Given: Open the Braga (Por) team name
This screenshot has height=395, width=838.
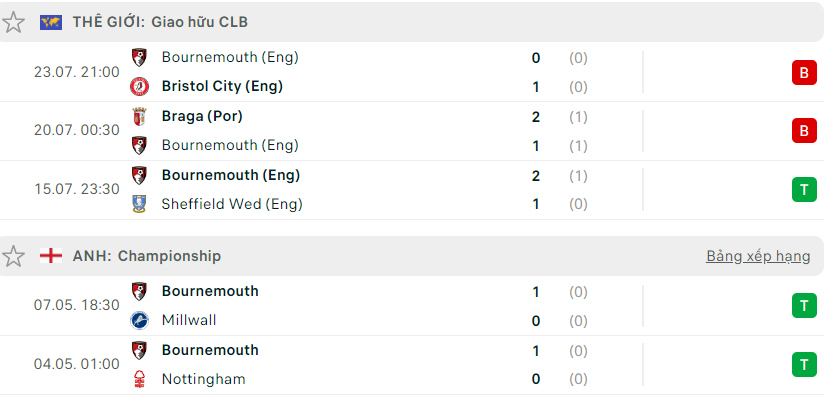Looking at the screenshot, I should click(202, 116).
